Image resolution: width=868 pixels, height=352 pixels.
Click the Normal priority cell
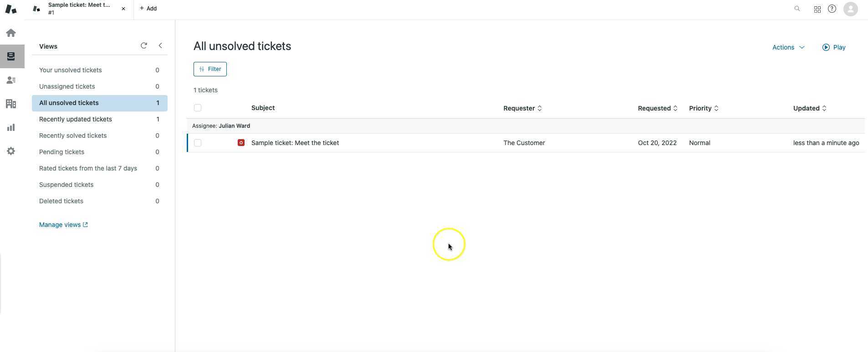point(700,143)
